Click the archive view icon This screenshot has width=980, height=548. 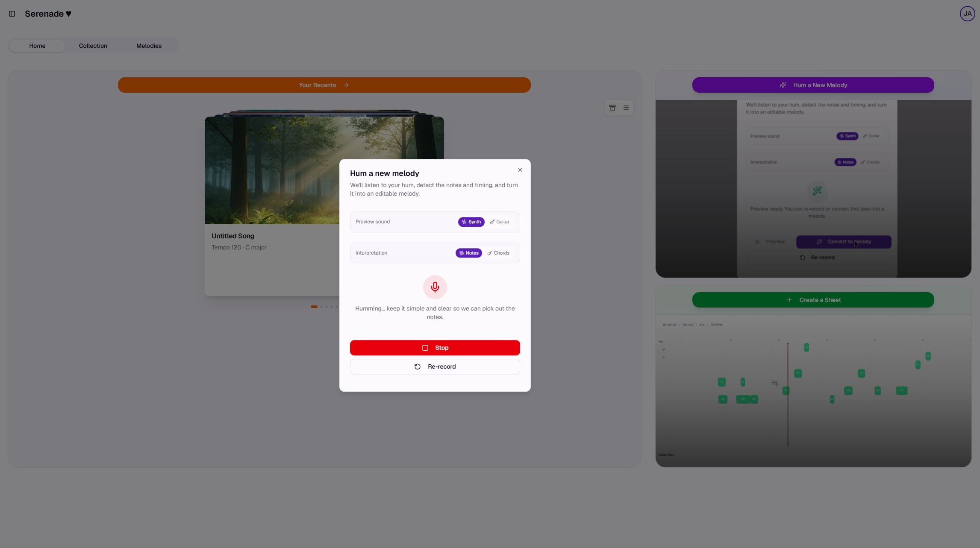click(x=612, y=108)
